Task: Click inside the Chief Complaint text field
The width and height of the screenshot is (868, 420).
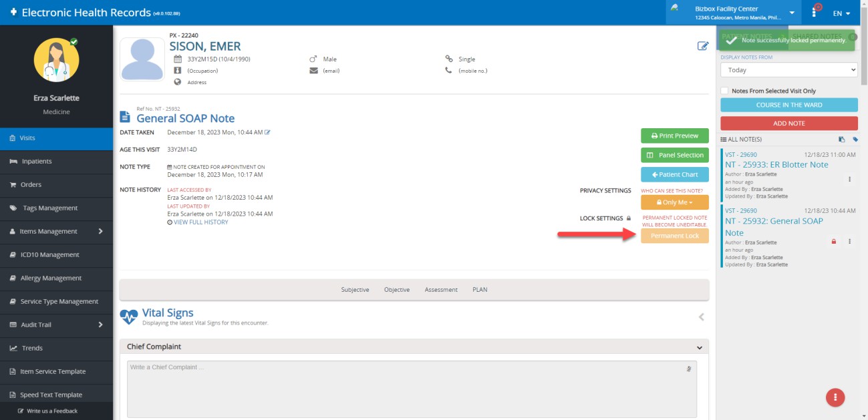Action: [401, 389]
